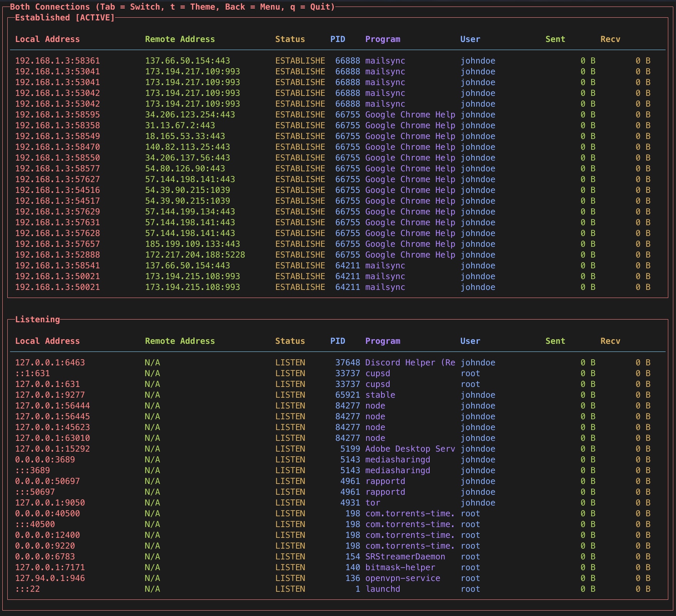Click 'Remote Address' header in Established panel

click(x=180, y=39)
